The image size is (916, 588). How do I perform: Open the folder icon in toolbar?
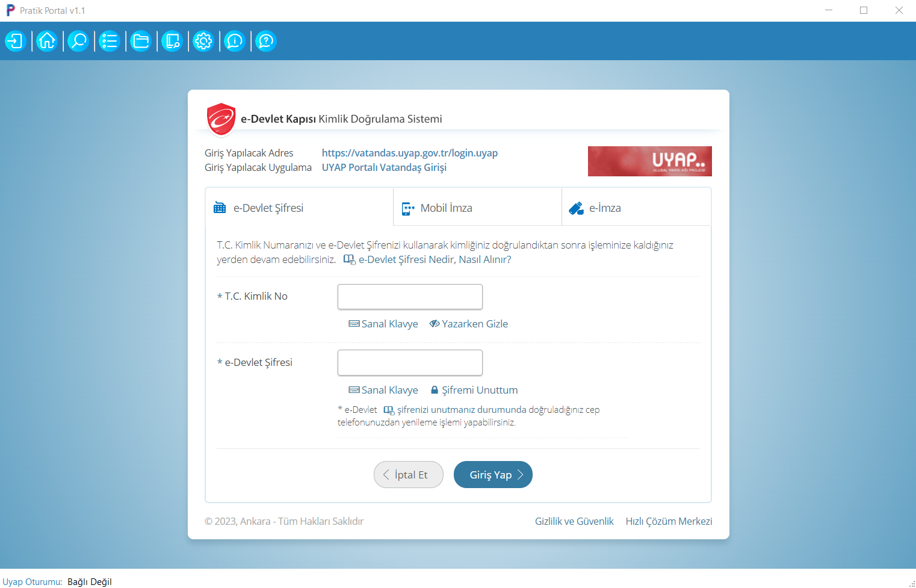(140, 41)
